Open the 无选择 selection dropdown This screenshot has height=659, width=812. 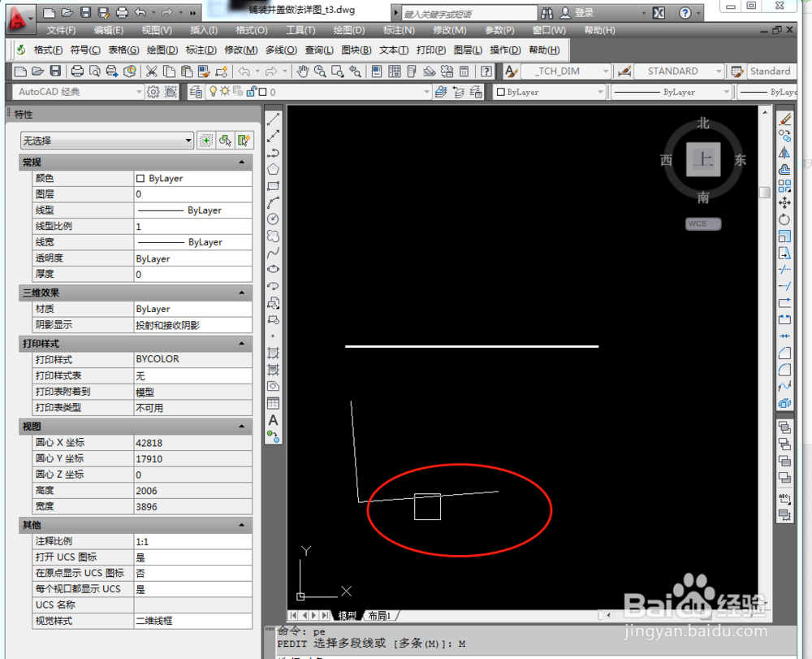(107, 141)
